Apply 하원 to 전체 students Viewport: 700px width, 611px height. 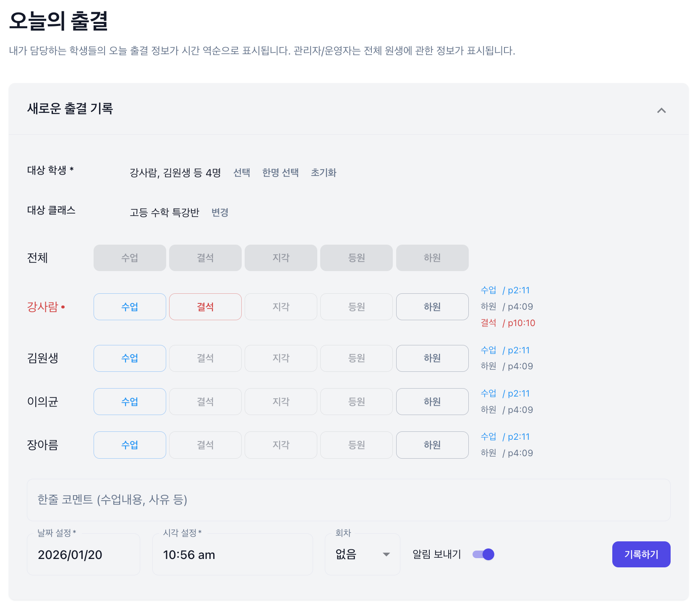[432, 258]
